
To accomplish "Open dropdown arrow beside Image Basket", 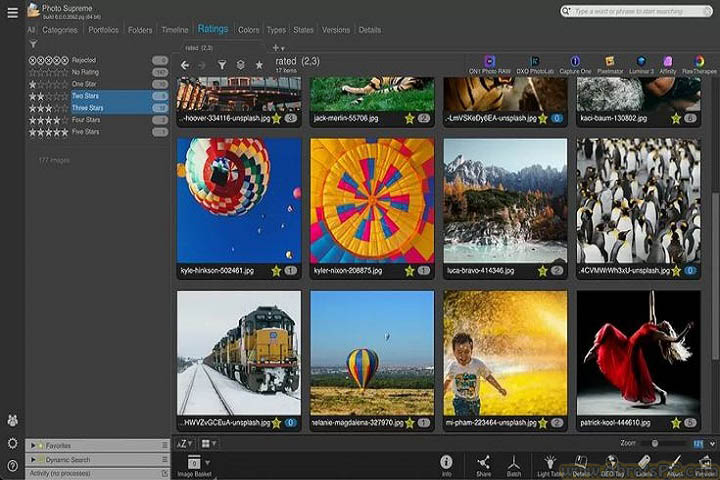I will [208, 462].
